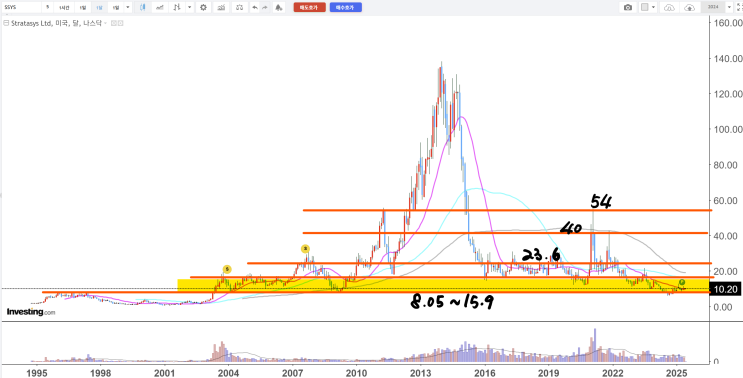743x378 pixels.
Task: Select the yellow highlighted price zone rectangle
Action: (443, 286)
